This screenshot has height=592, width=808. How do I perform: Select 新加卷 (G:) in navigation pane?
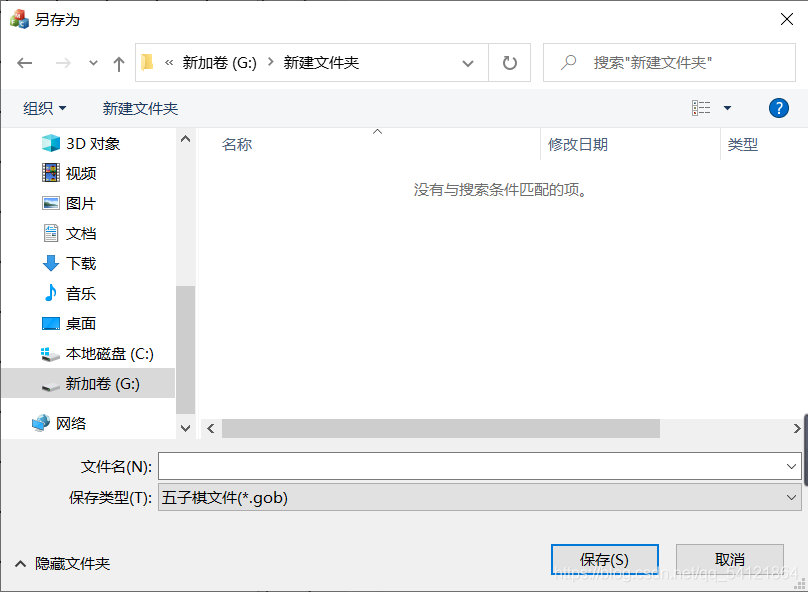click(88, 383)
